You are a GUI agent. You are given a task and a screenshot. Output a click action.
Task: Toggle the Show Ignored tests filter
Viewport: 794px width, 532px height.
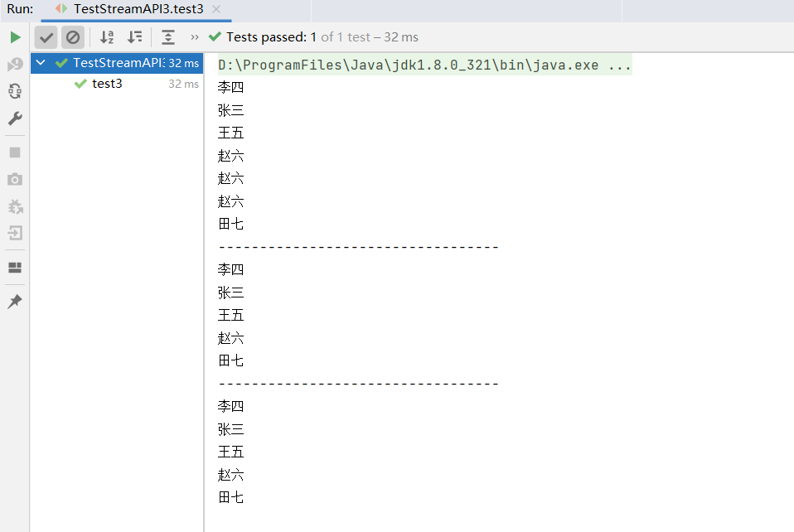click(73, 36)
